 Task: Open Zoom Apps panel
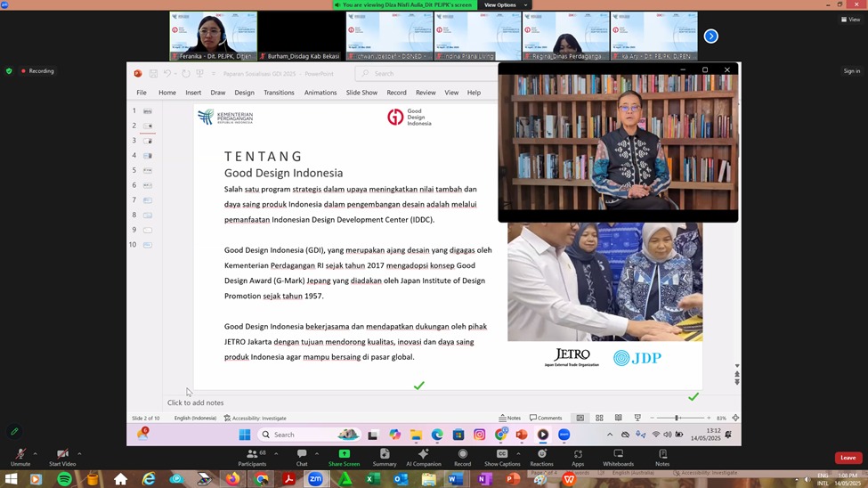pyautogui.click(x=578, y=458)
